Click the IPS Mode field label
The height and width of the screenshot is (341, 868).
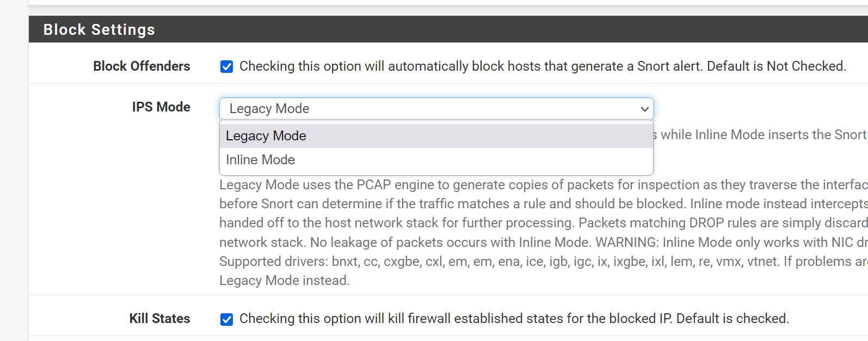[161, 107]
